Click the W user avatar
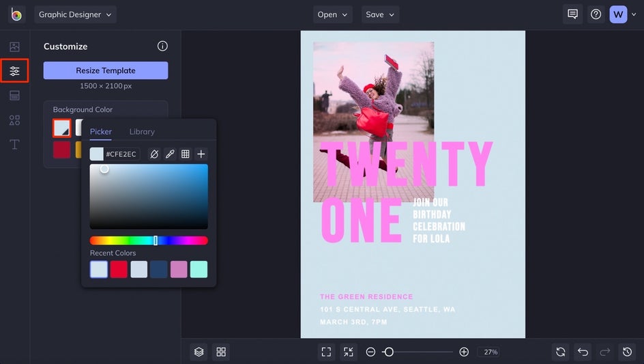644x364 pixels. [x=618, y=14]
